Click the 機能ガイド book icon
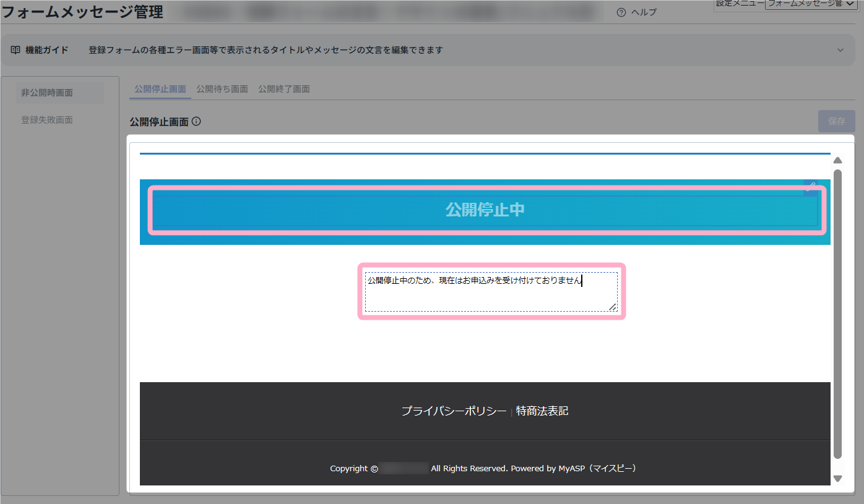864x504 pixels. pyautogui.click(x=15, y=50)
